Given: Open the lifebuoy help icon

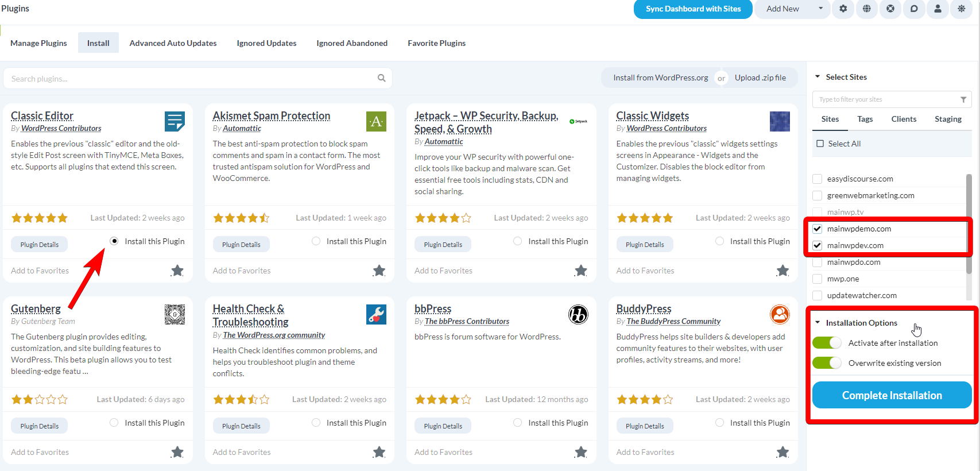Looking at the screenshot, I should [890, 9].
